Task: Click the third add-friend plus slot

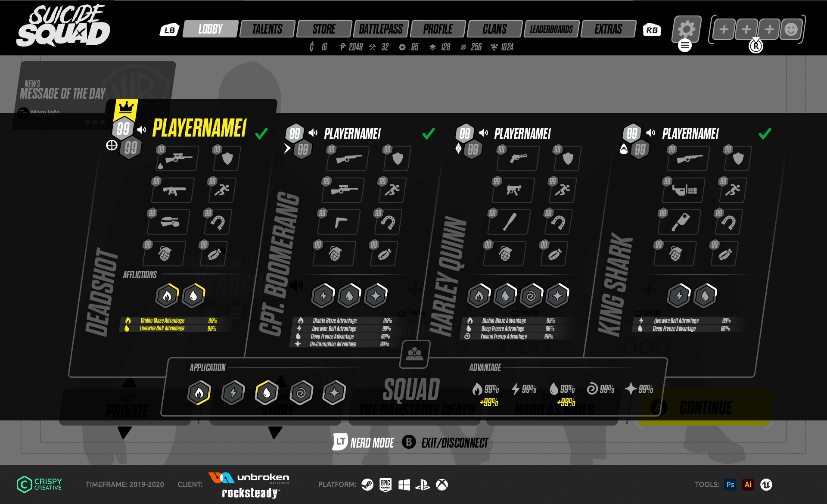Action: coord(769,29)
